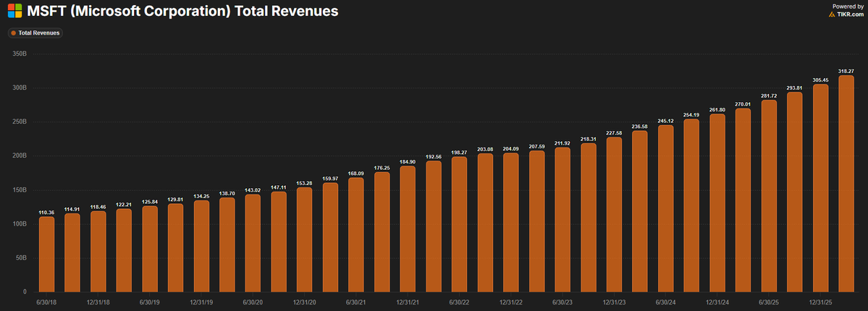This screenshot has width=868, height=311.
Task: Click the 200B y-axis label
Action: tap(20, 155)
